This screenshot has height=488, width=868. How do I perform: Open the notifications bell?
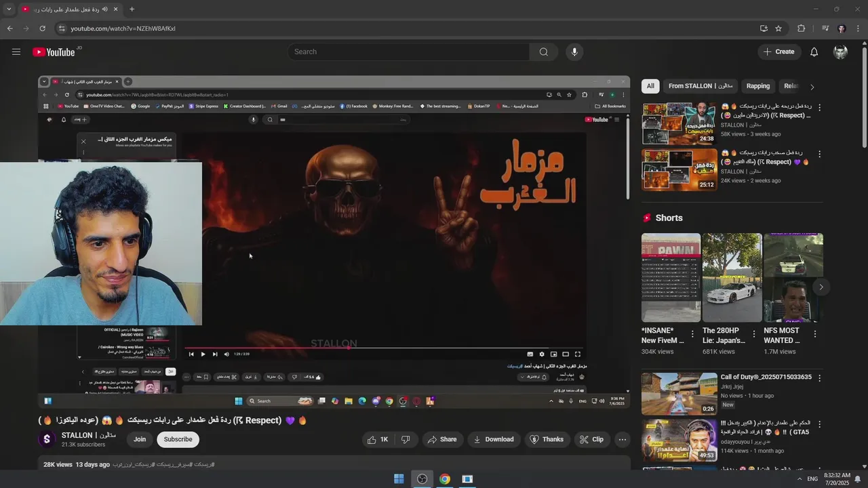(x=814, y=52)
